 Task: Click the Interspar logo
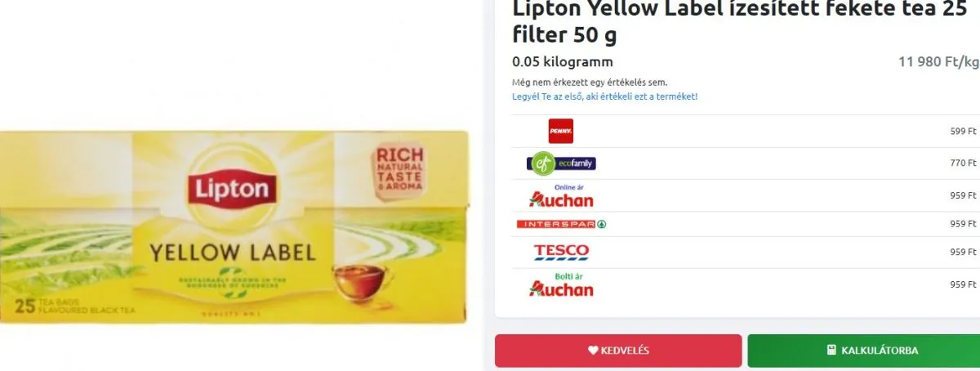pos(561,224)
